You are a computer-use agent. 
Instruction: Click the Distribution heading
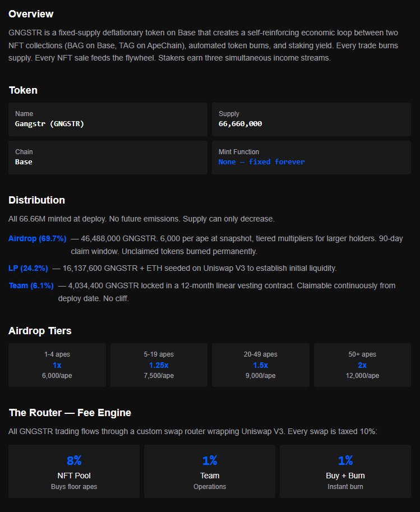(36, 200)
